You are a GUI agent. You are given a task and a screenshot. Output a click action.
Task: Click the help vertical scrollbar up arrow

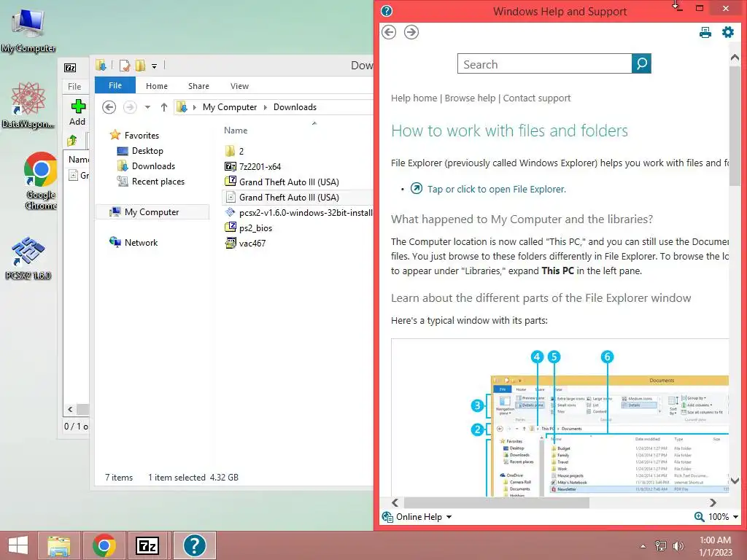coord(735,58)
